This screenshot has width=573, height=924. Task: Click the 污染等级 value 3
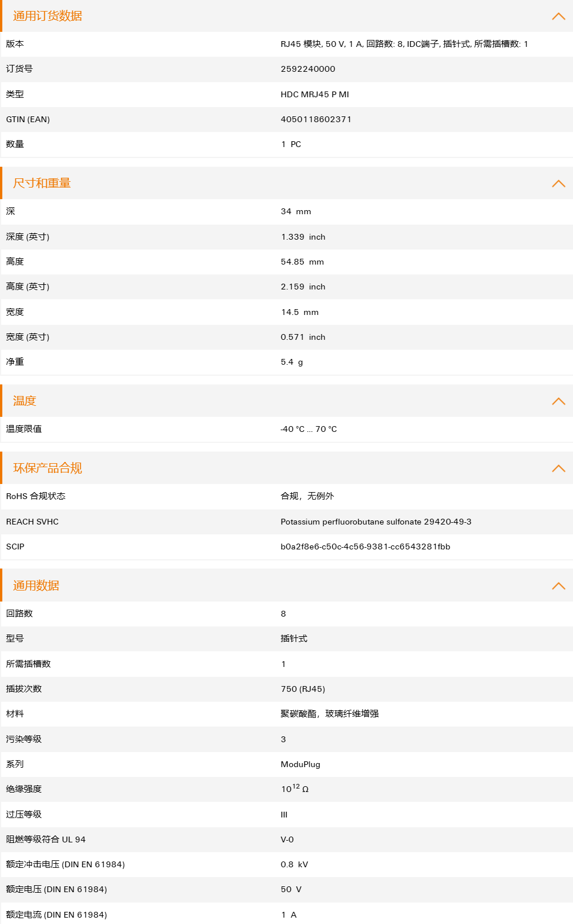[283, 739]
